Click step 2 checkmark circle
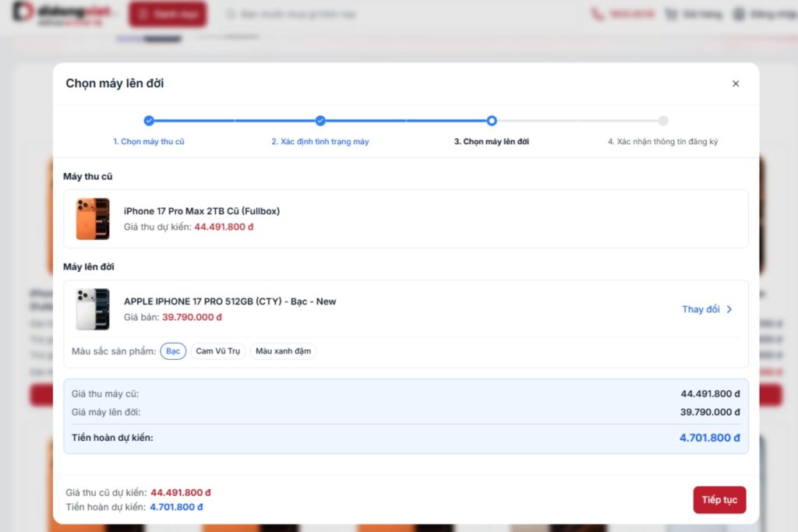 320,121
